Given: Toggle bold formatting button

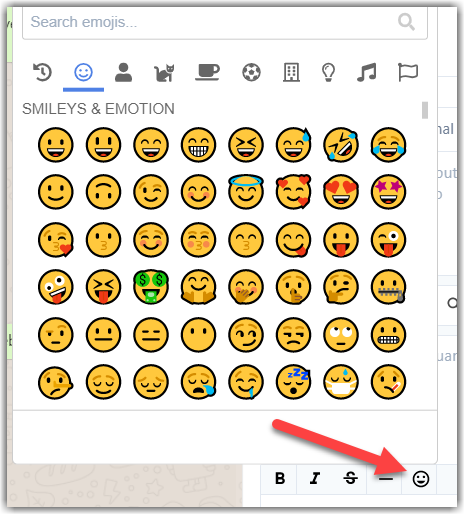Looking at the screenshot, I should pos(280,478).
